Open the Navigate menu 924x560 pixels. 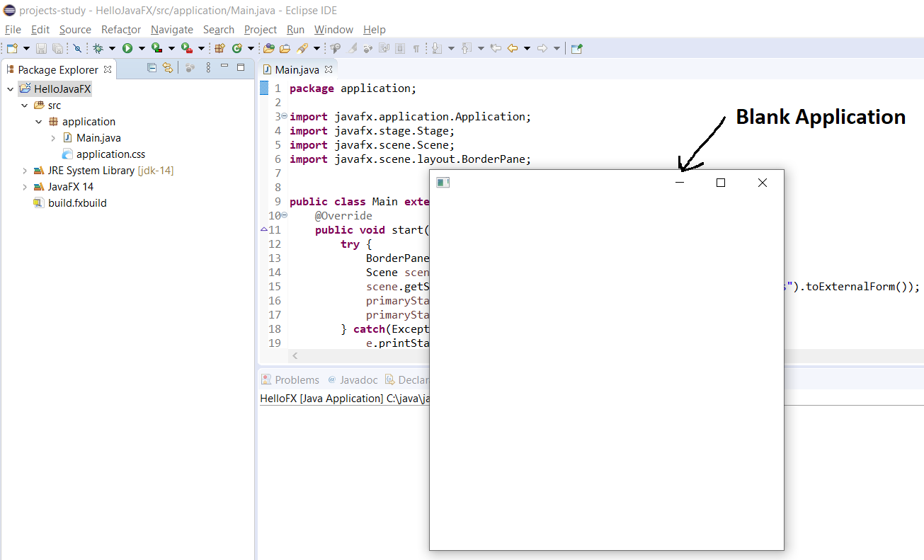coord(172,29)
